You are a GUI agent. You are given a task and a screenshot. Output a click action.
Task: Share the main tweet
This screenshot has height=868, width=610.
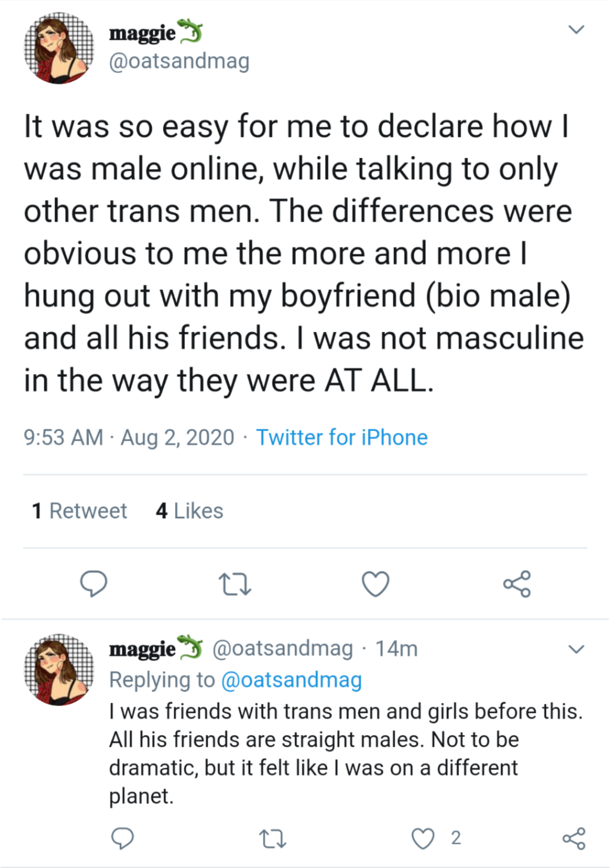(517, 584)
